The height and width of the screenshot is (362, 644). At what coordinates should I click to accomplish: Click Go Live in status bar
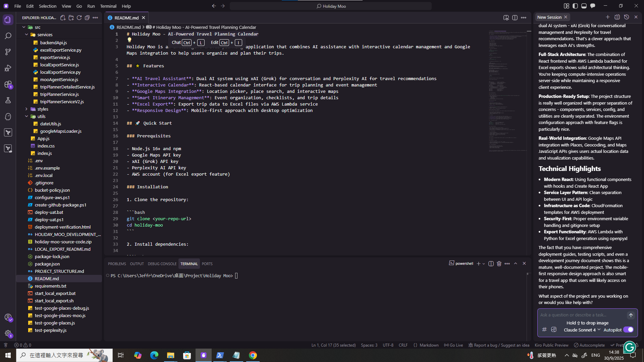click(453, 345)
